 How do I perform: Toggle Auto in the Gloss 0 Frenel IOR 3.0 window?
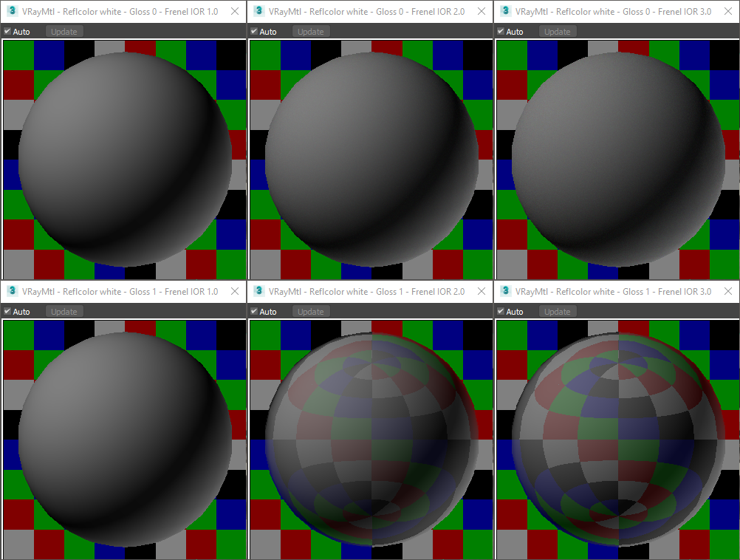[x=500, y=31]
